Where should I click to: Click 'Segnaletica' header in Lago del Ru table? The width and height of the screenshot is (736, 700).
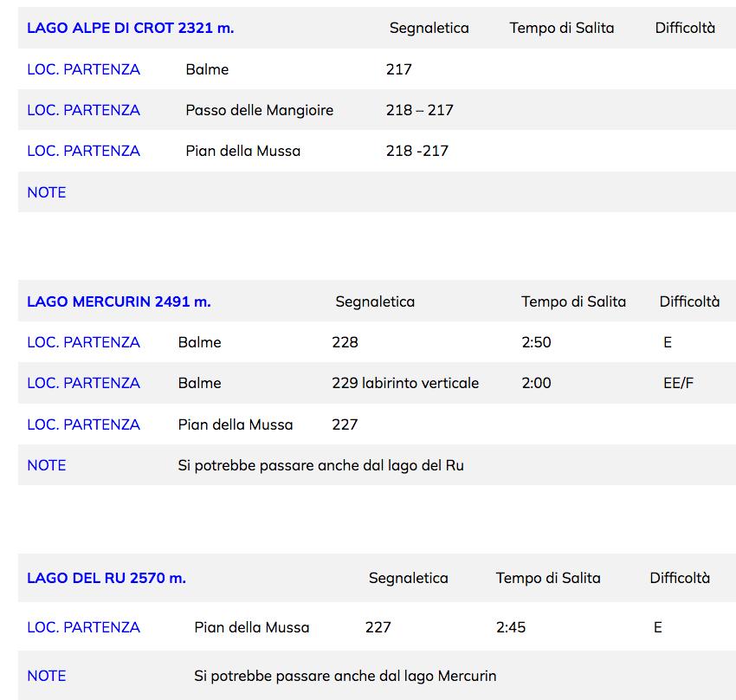409,578
